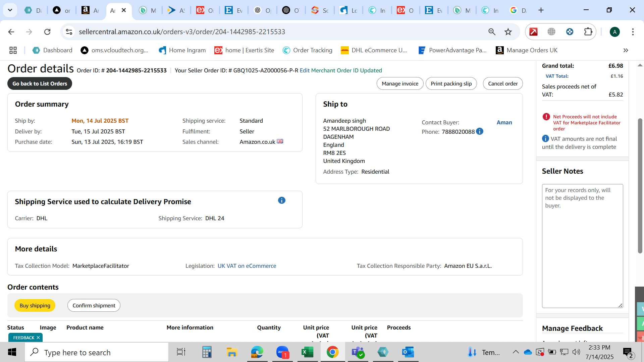Click Manage invoice button
Image resolution: width=644 pixels, height=362 pixels.
coord(400,83)
